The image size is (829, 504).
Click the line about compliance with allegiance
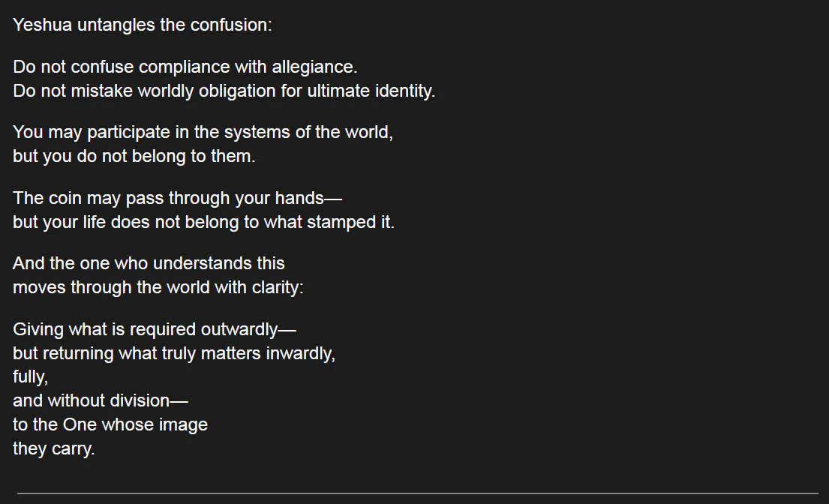[x=185, y=67]
